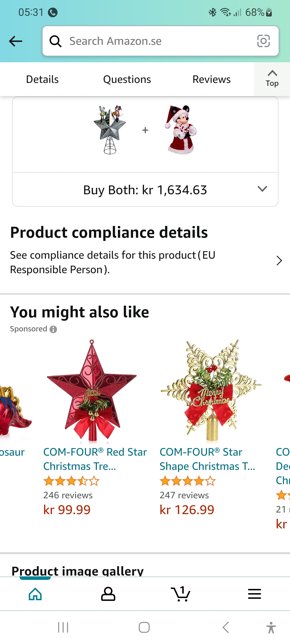This screenshot has height=644, width=290.
Task: Expand the Buy Both price dropdown
Action: coord(262,189)
